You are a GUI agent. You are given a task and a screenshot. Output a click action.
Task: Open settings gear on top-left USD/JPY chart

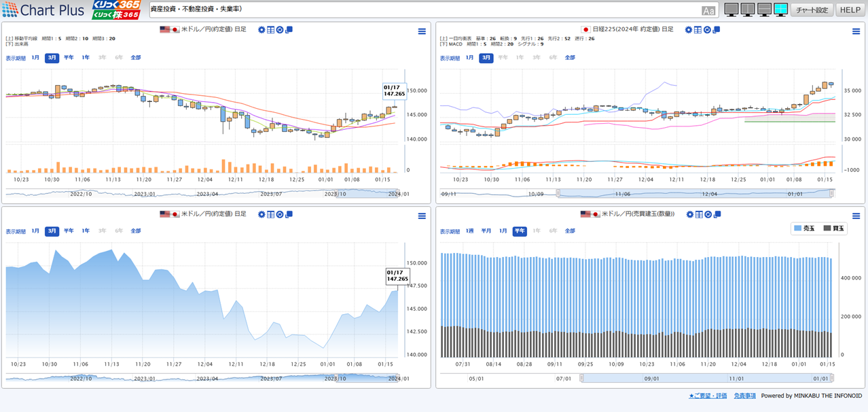tap(261, 30)
